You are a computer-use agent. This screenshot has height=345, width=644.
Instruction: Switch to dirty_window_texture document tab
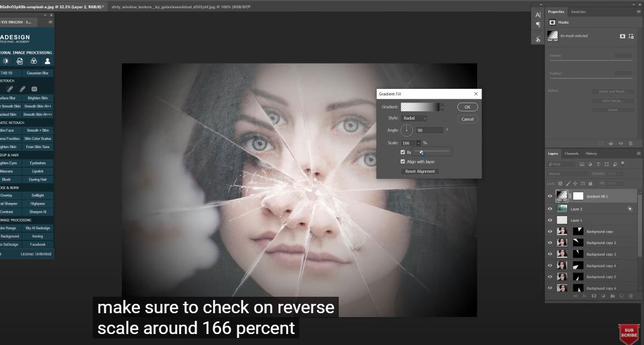pos(180,7)
